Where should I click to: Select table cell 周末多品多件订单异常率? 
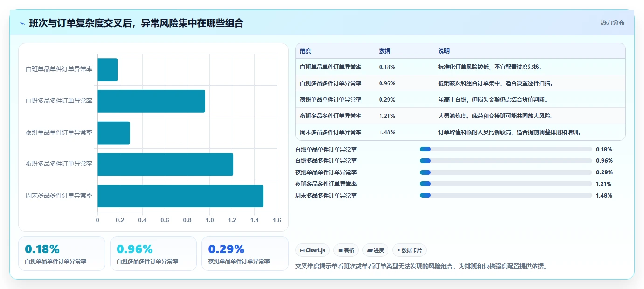tap(331, 132)
